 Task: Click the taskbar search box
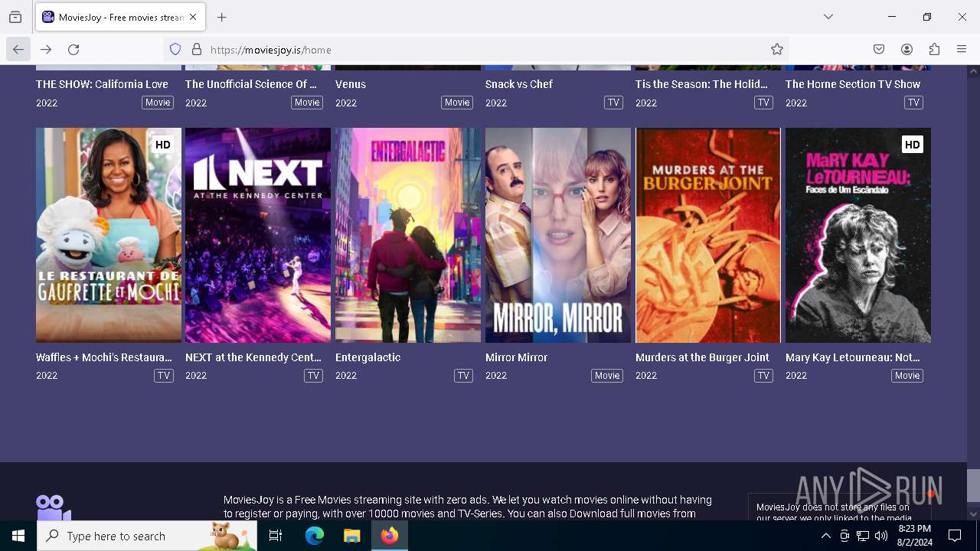tap(147, 536)
